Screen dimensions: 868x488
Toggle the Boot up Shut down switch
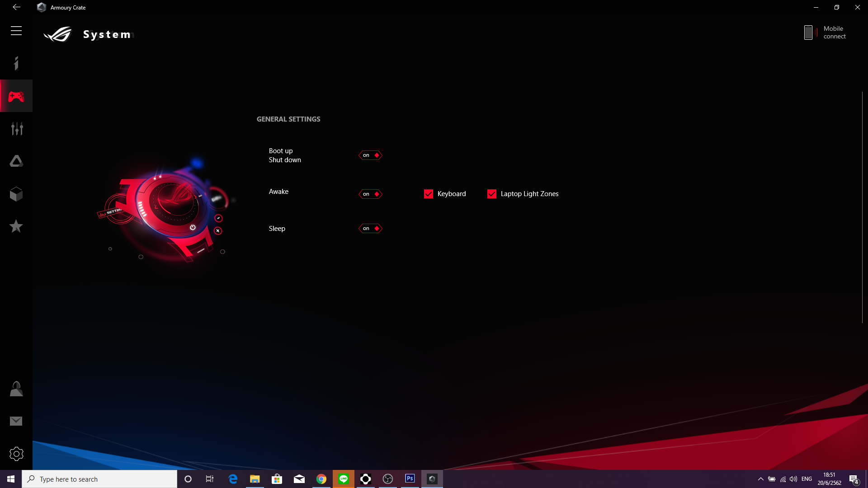pyautogui.click(x=370, y=155)
